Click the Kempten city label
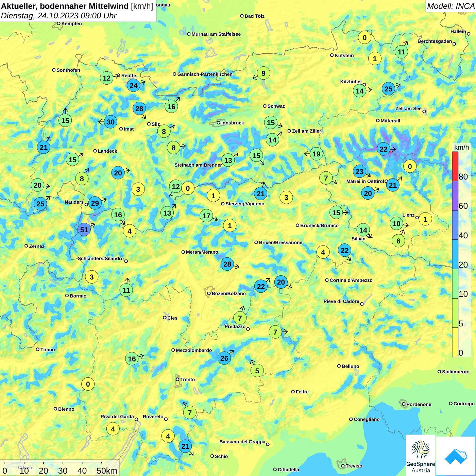The height and width of the screenshot is (476, 476). pyautogui.click(x=71, y=23)
